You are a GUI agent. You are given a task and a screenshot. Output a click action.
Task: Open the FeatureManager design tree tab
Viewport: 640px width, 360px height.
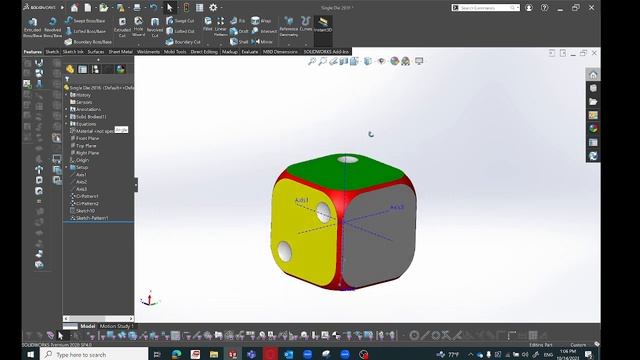[x=70, y=69]
